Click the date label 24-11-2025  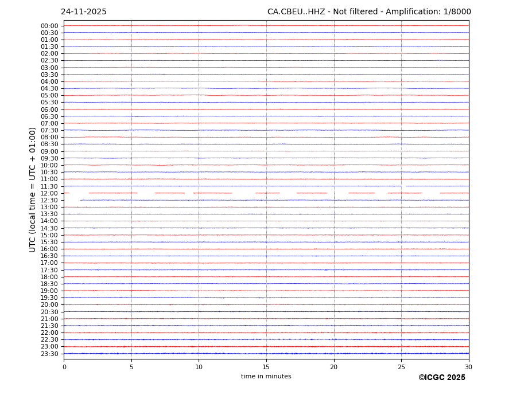tap(84, 12)
